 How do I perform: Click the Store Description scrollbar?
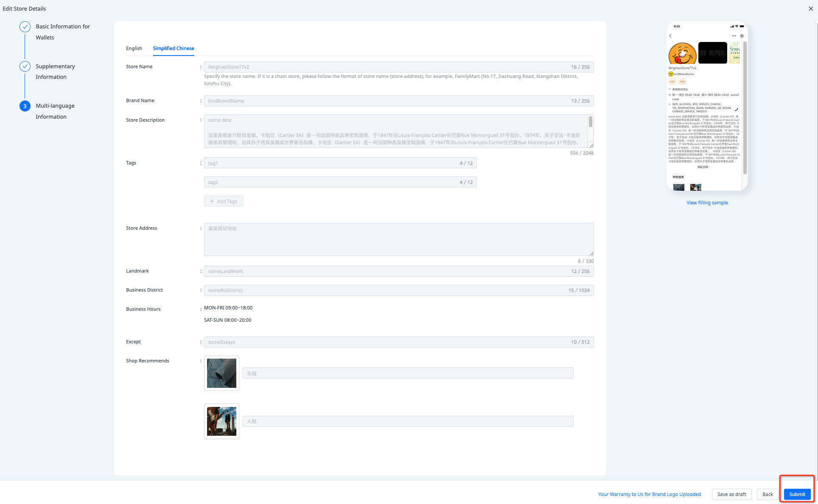pyautogui.click(x=590, y=122)
